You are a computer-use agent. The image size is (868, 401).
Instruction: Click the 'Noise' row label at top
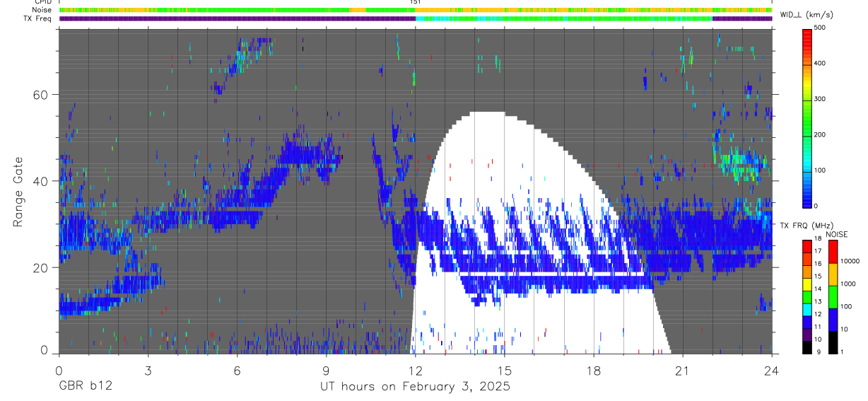pos(42,10)
